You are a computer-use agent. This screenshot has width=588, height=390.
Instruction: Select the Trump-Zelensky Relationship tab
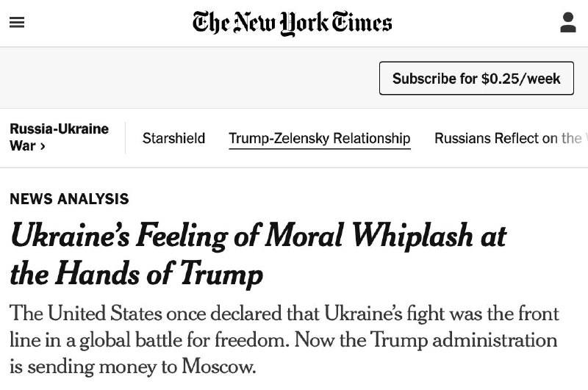[x=320, y=139]
